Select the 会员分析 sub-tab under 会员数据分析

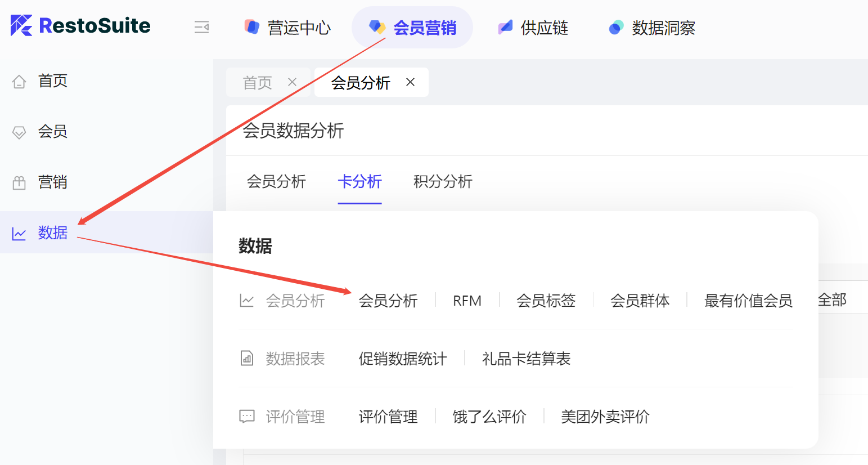click(276, 181)
